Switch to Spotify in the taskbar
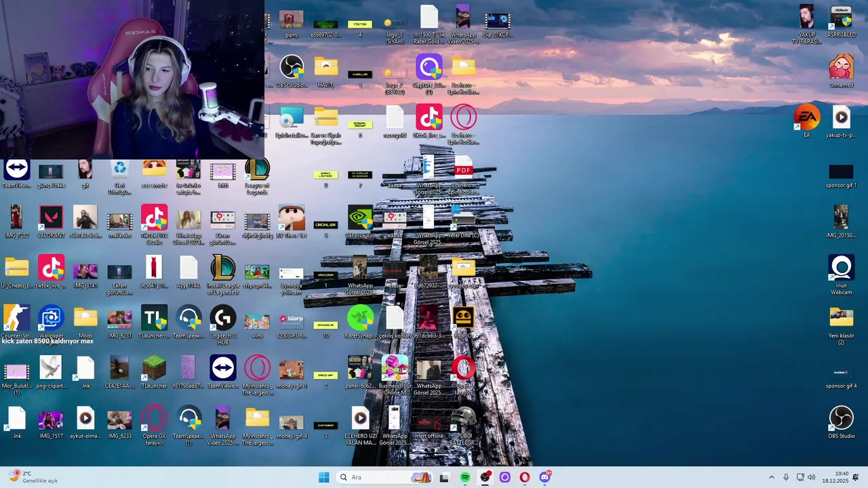 (x=465, y=477)
